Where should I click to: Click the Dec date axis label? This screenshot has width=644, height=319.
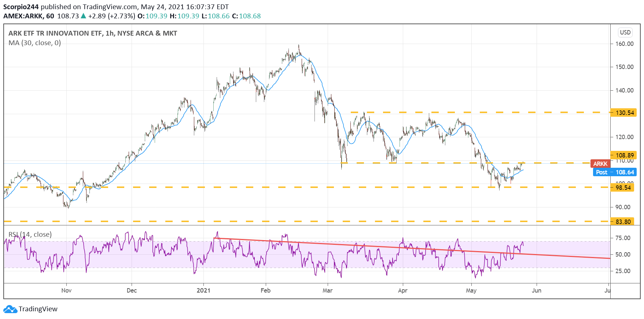(132, 290)
